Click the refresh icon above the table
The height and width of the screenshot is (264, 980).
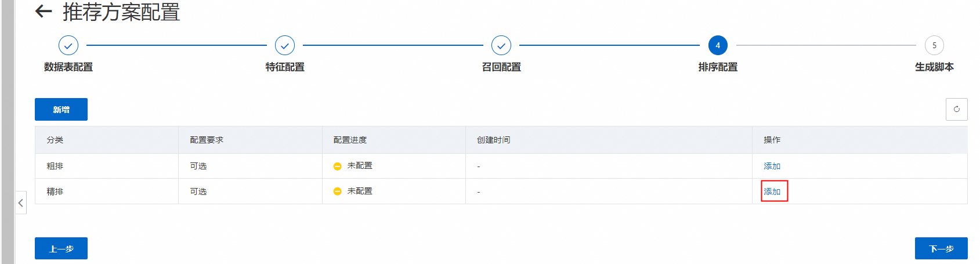click(x=956, y=109)
